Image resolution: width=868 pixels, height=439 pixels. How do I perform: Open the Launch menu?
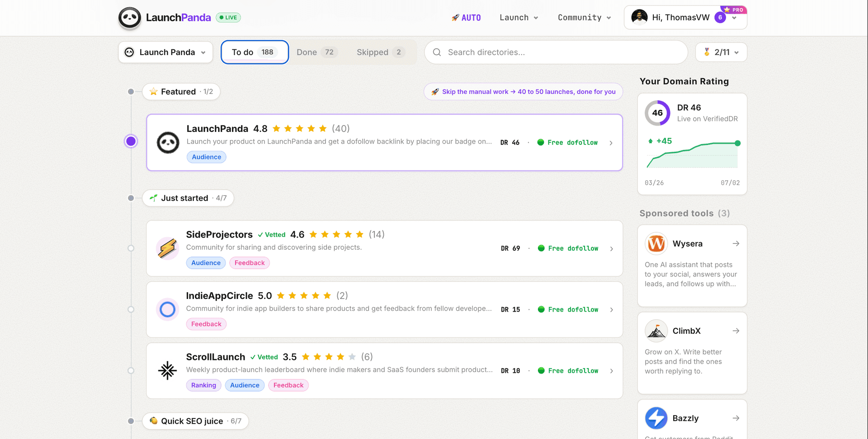(519, 18)
